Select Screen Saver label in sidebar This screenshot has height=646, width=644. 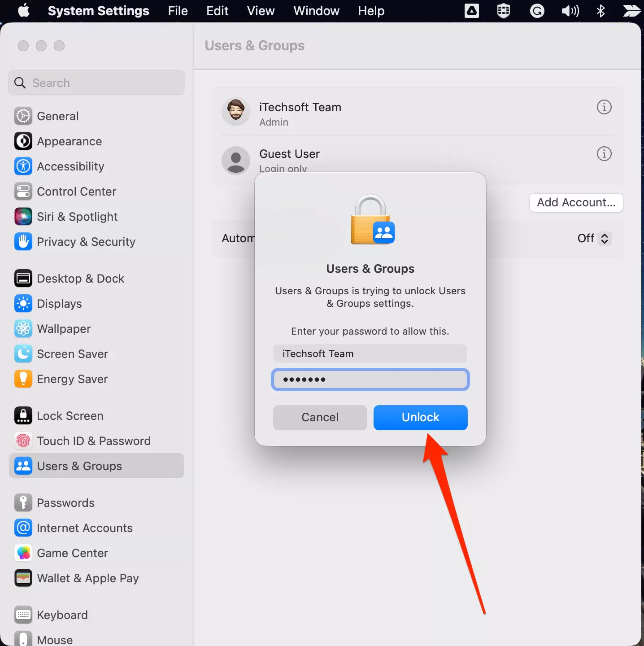(x=72, y=354)
